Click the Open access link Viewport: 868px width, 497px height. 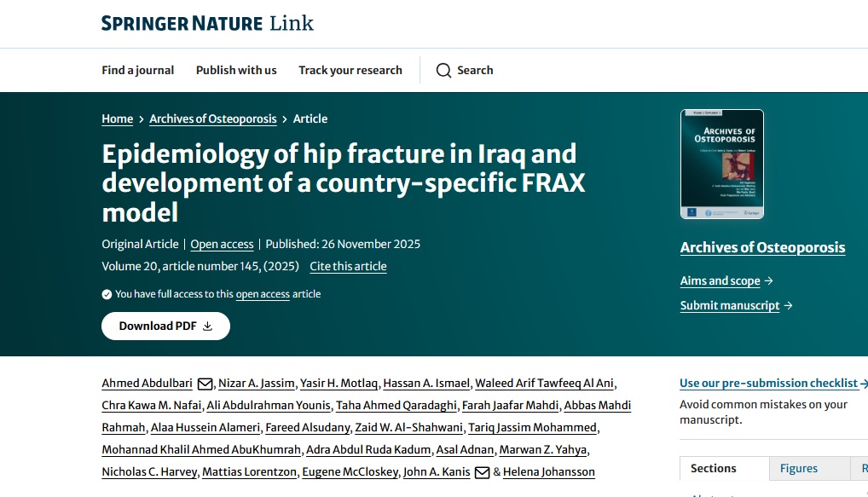[222, 245]
